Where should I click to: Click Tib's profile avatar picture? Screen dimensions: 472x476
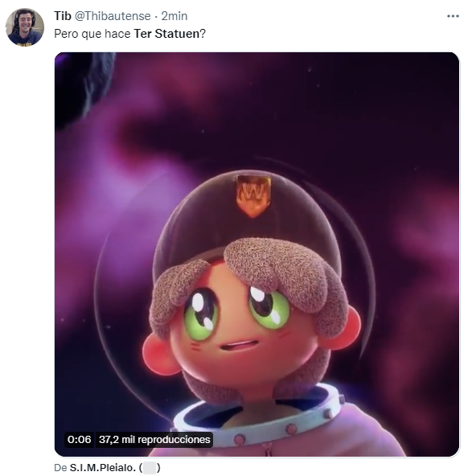point(25,27)
